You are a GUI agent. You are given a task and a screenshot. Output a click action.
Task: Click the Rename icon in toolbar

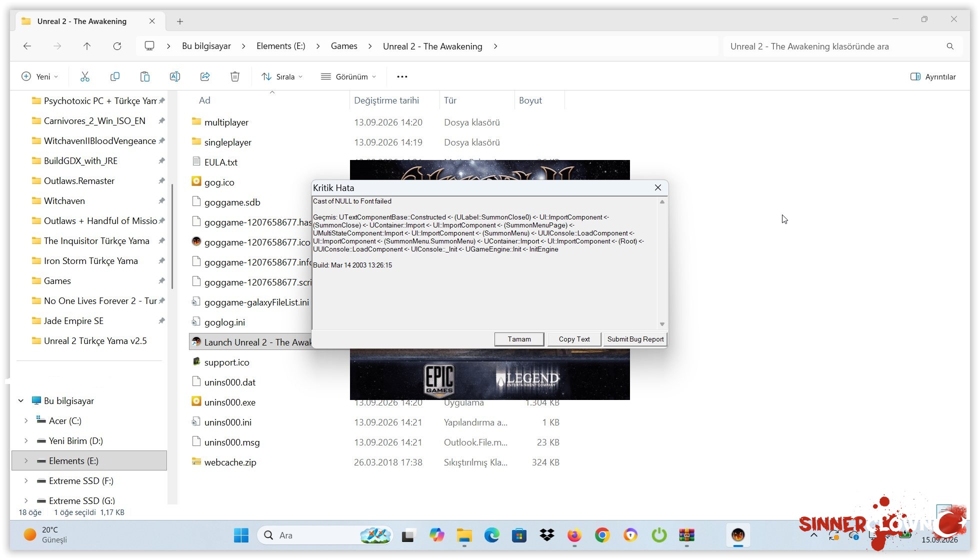point(175,76)
